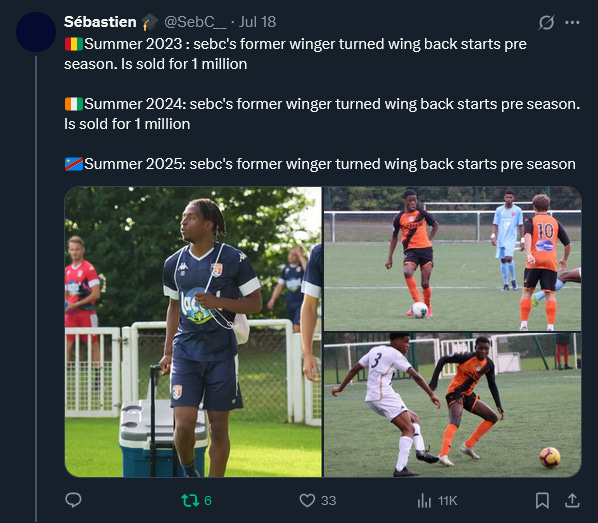Open top-right photo with number 10 player
598x523 pixels.
(x=453, y=259)
